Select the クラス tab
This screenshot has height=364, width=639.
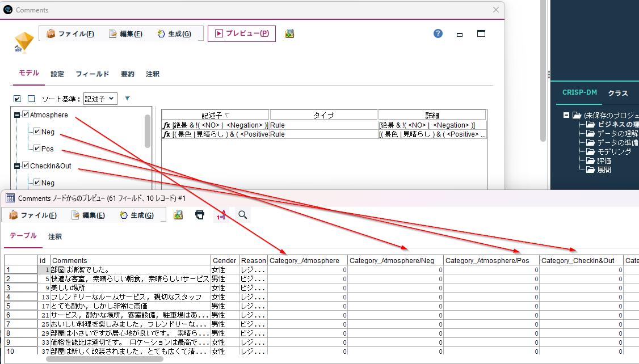click(x=618, y=93)
